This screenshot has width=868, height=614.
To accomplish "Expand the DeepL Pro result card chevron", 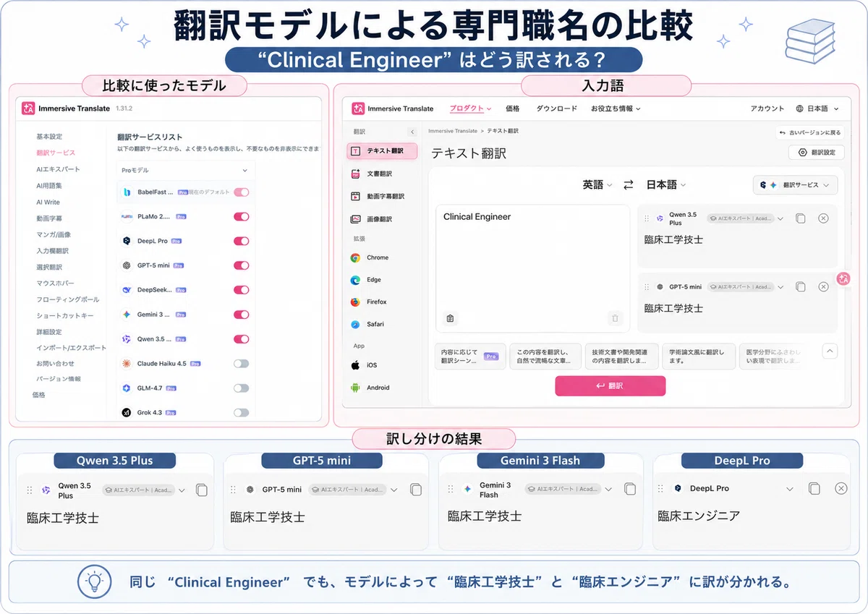I will [790, 489].
